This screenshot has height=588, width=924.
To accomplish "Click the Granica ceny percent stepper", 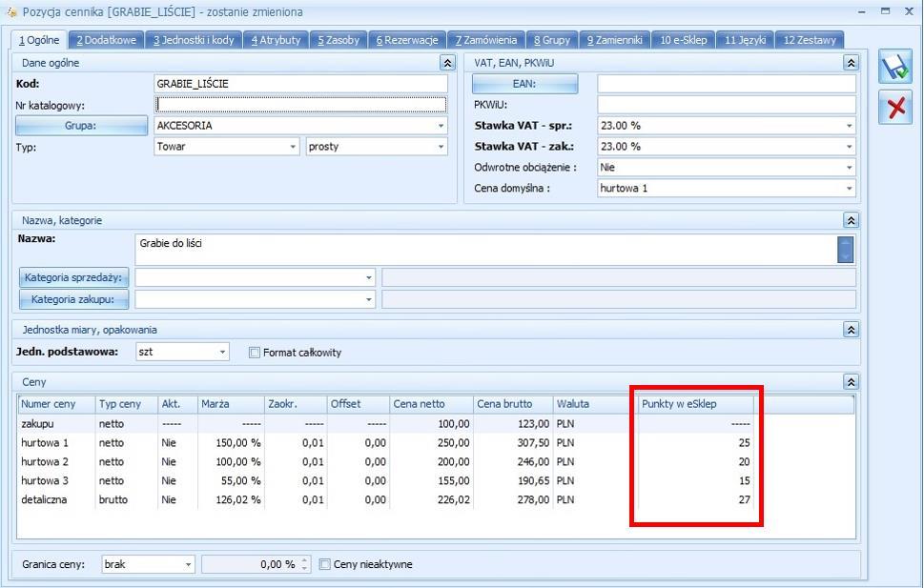I will tap(304, 564).
